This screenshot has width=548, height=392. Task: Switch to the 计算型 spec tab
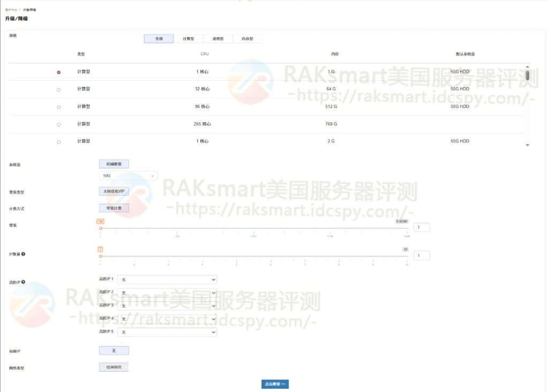(188, 39)
